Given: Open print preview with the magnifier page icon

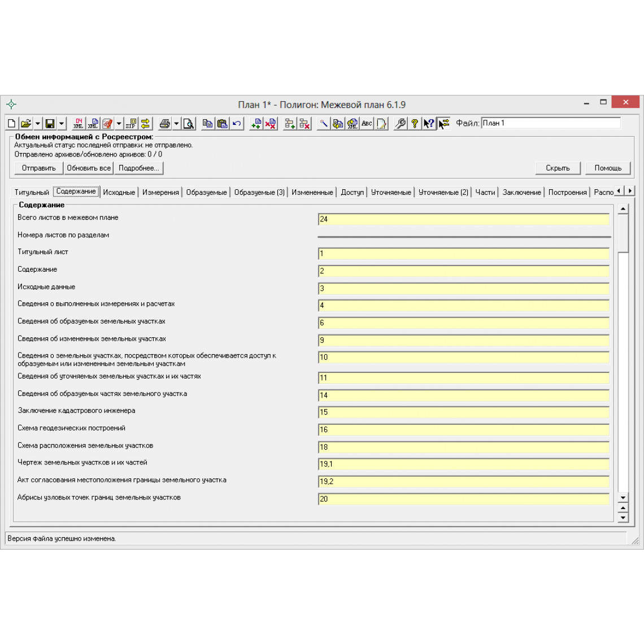Looking at the screenshot, I should [189, 123].
